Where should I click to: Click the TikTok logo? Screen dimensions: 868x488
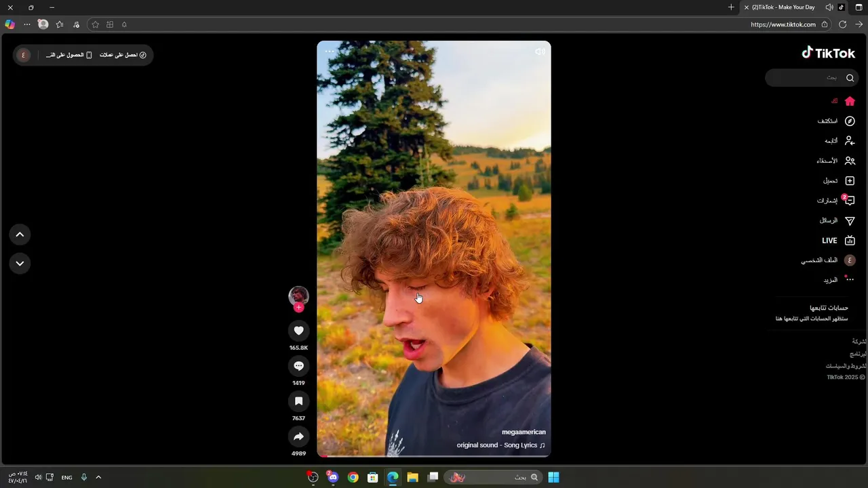click(x=828, y=53)
